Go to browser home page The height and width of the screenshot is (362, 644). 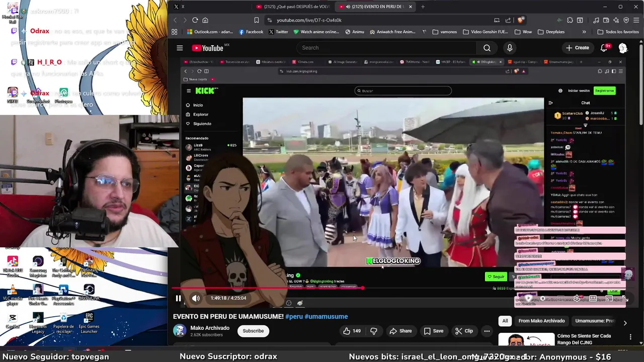coord(205,20)
